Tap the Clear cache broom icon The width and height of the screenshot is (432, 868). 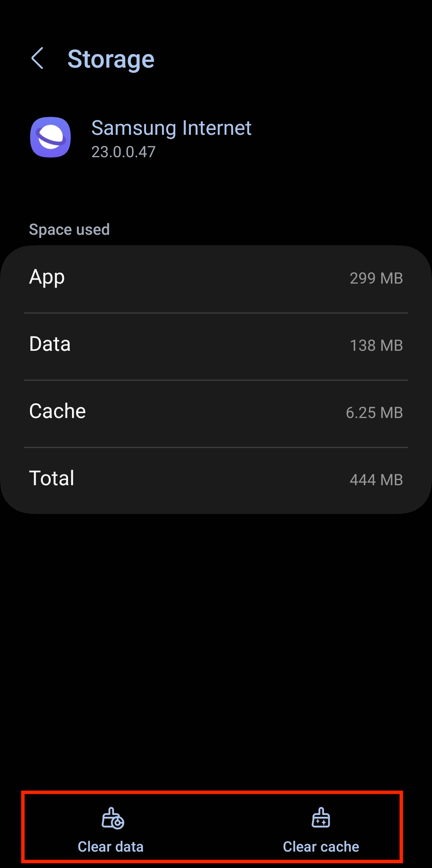point(321,817)
